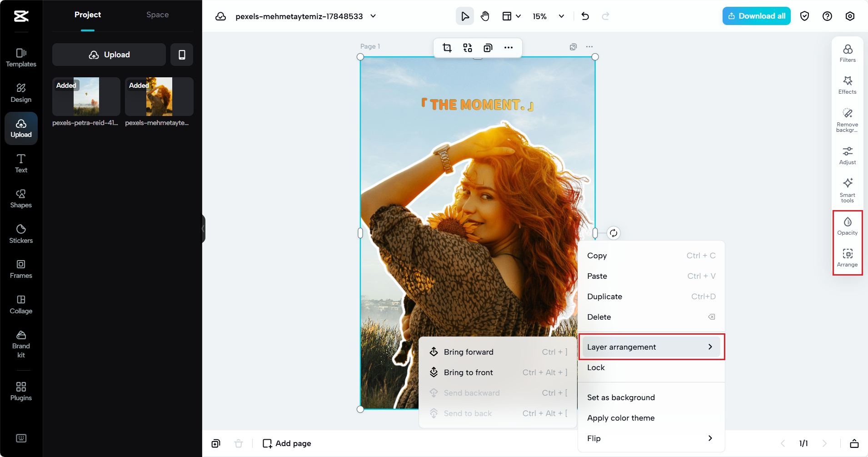This screenshot has height=457, width=868.
Task: Open Smart tools panel
Action: [x=848, y=190]
